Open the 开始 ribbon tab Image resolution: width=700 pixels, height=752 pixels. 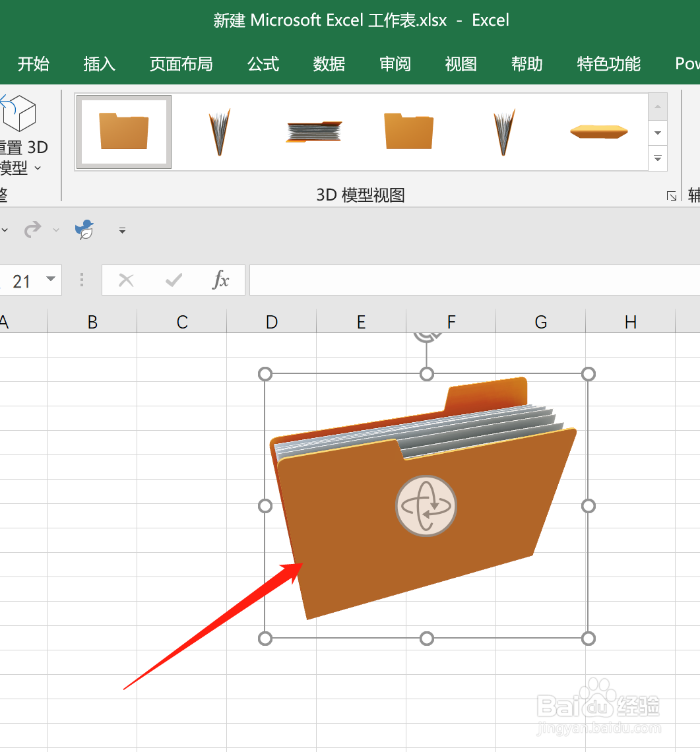pos(33,64)
